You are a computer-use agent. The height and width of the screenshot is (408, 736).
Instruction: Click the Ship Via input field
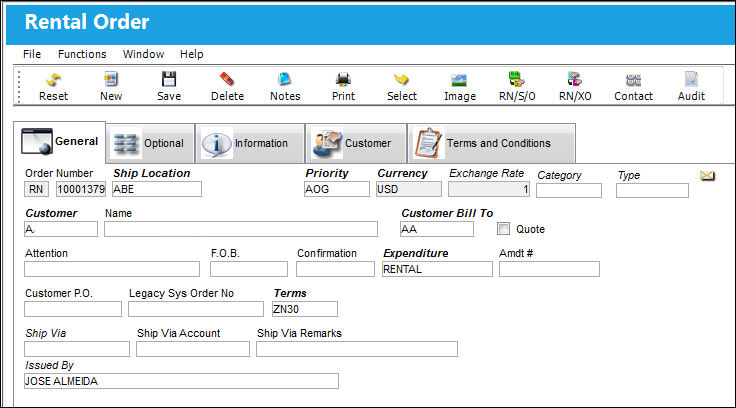[x=77, y=349]
